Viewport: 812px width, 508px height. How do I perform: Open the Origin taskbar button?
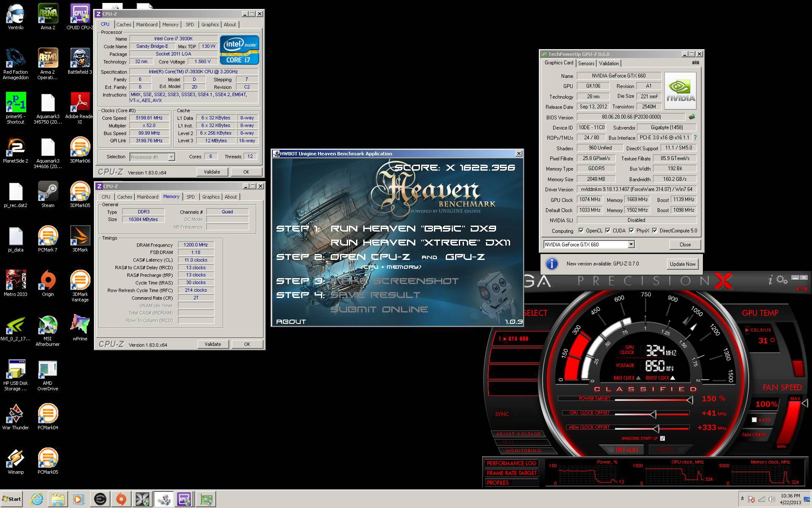point(121,499)
